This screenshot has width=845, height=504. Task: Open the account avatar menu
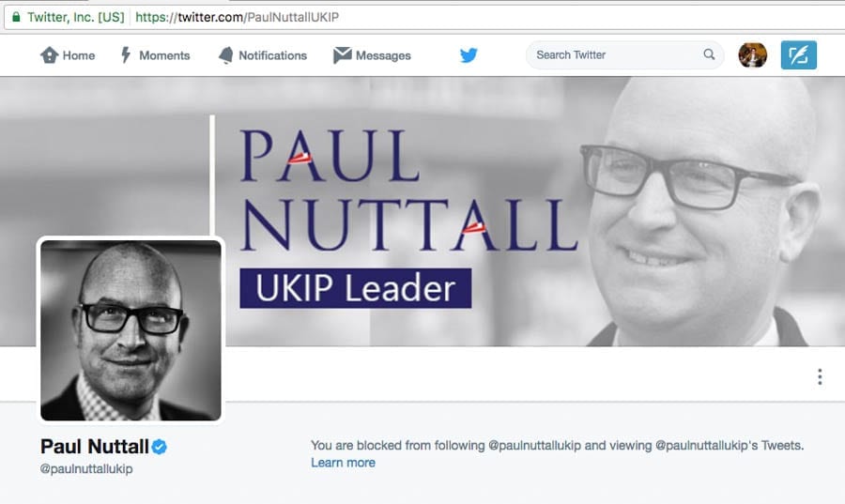point(753,55)
